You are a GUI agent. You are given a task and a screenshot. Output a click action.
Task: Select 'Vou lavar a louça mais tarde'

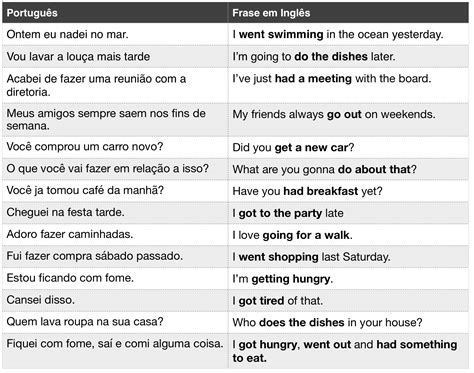[x=78, y=57]
